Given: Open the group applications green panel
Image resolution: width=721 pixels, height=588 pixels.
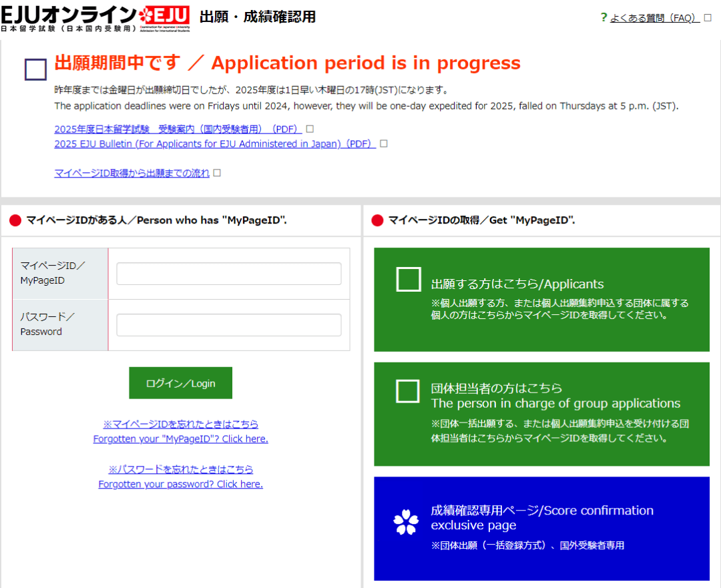Looking at the screenshot, I should (x=541, y=414).
